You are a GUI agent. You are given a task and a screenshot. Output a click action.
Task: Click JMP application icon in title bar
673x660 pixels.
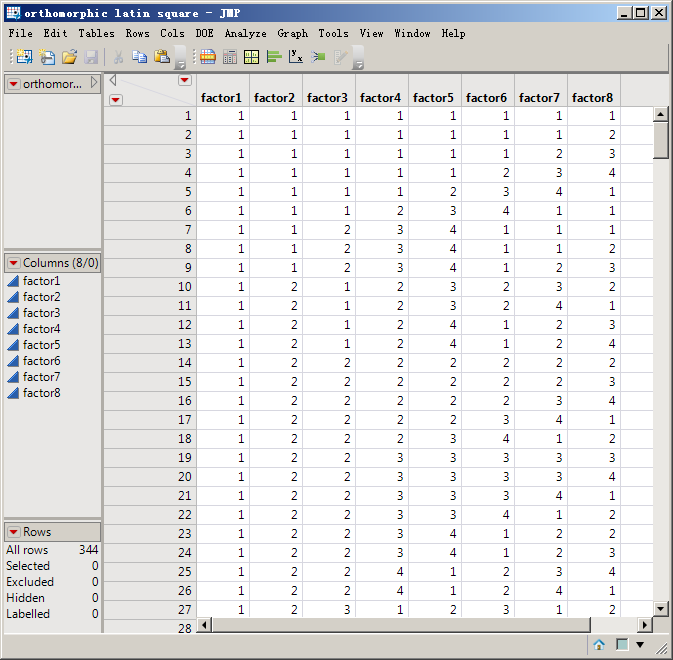tap(13, 13)
